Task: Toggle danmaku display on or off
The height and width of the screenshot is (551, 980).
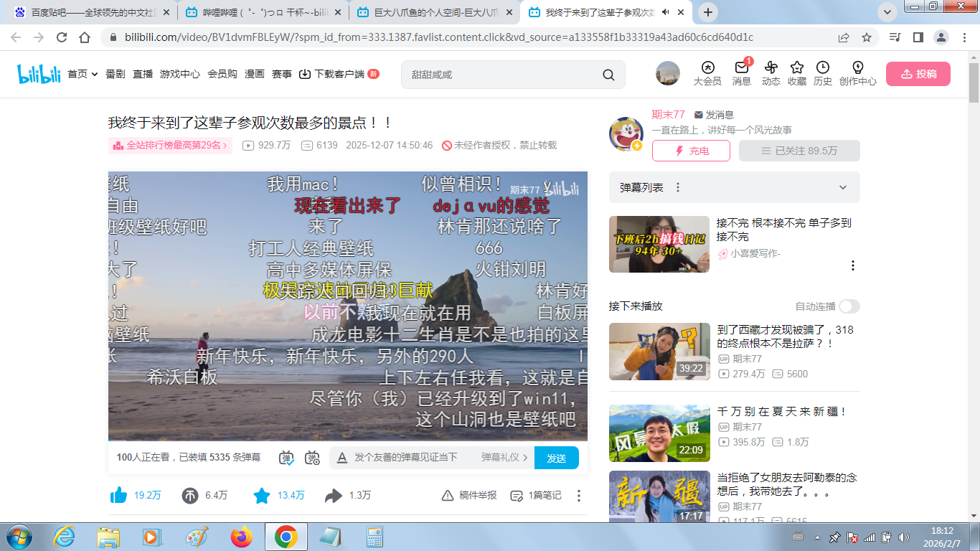Action: (286, 458)
